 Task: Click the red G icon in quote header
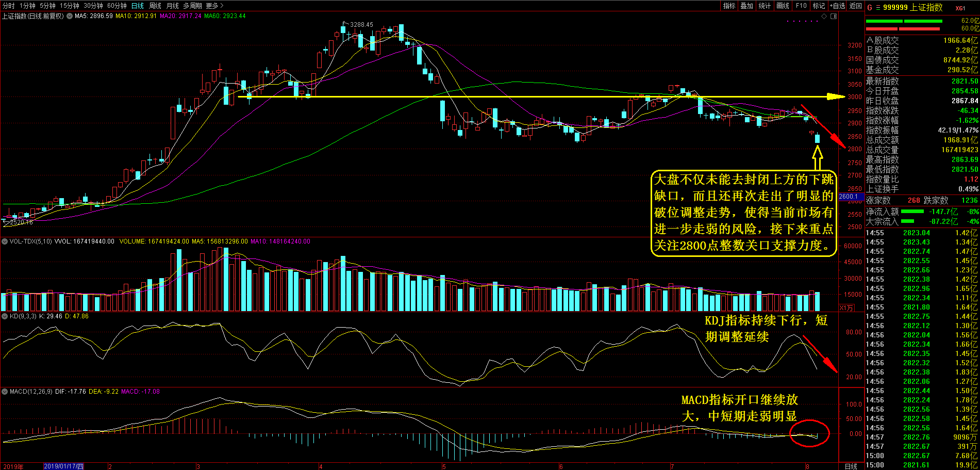(870, 8)
